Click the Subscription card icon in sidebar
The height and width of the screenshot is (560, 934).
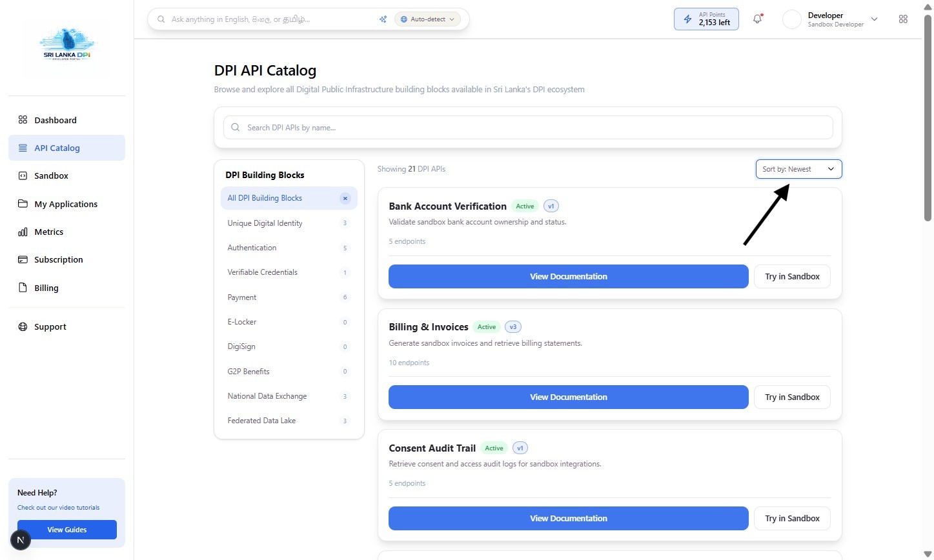pos(23,259)
